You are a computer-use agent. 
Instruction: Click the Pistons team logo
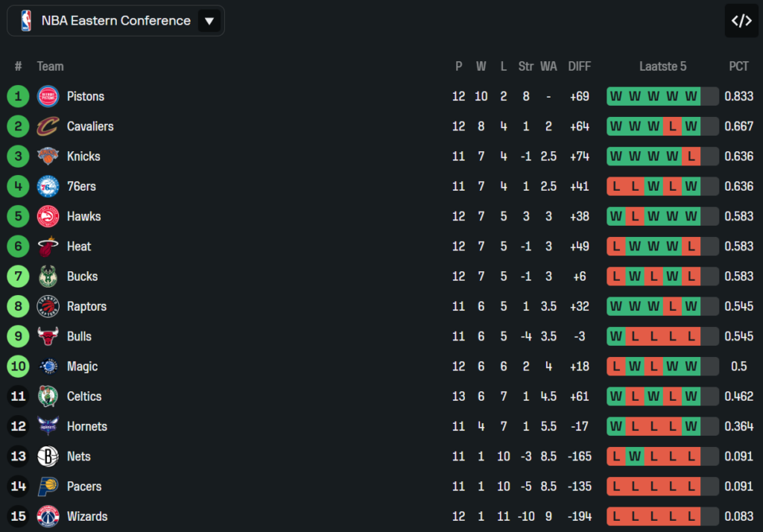tap(48, 96)
